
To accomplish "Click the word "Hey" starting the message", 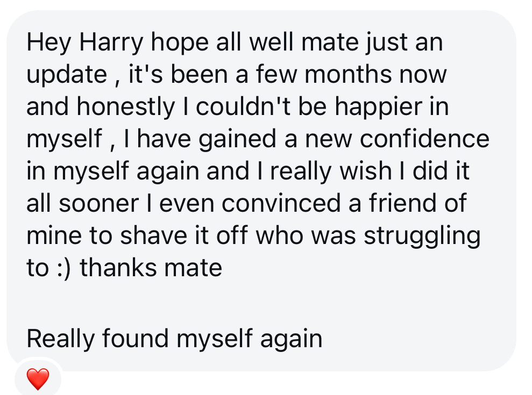I will click(49, 42).
